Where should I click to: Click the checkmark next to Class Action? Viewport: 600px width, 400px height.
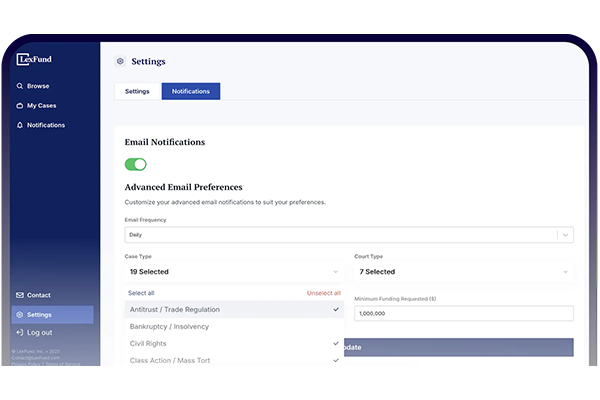click(336, 360)
